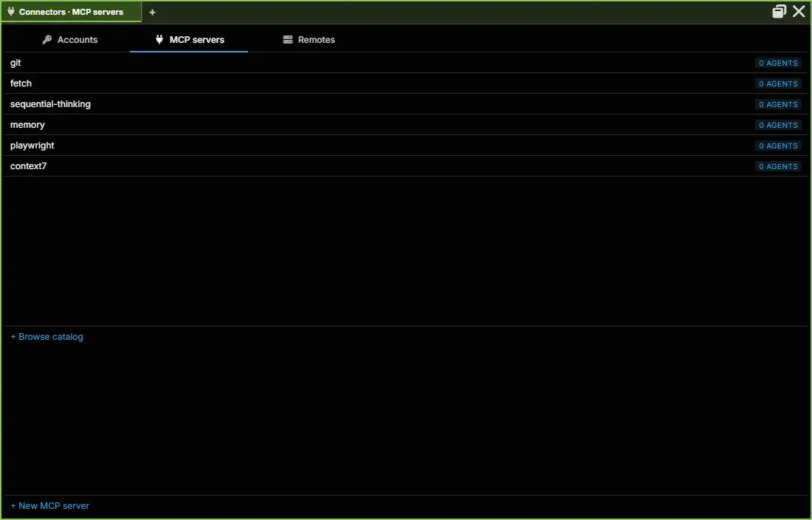This screenshot has width=812, height=520.
Task: Open the fetch server entry
Action: pyautogui.click(x=406, y=83)
